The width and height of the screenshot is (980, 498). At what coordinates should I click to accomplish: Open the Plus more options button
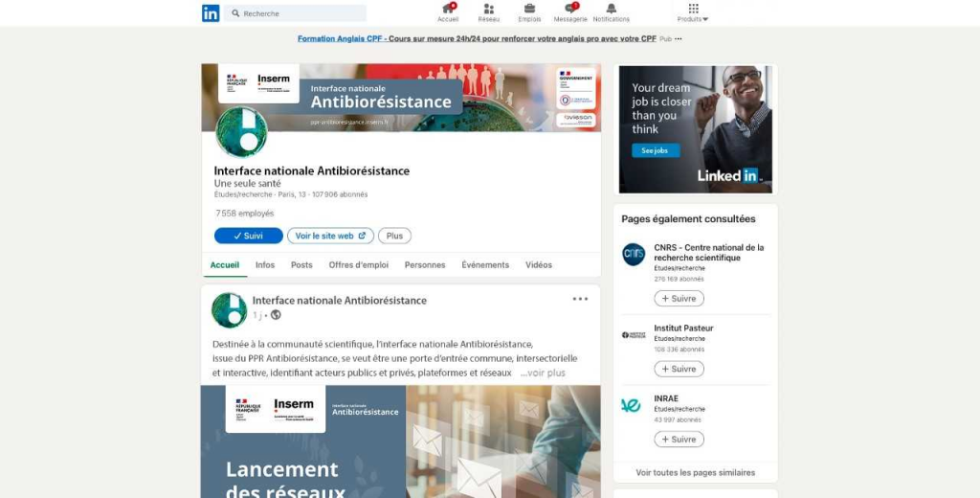(394, 236)
